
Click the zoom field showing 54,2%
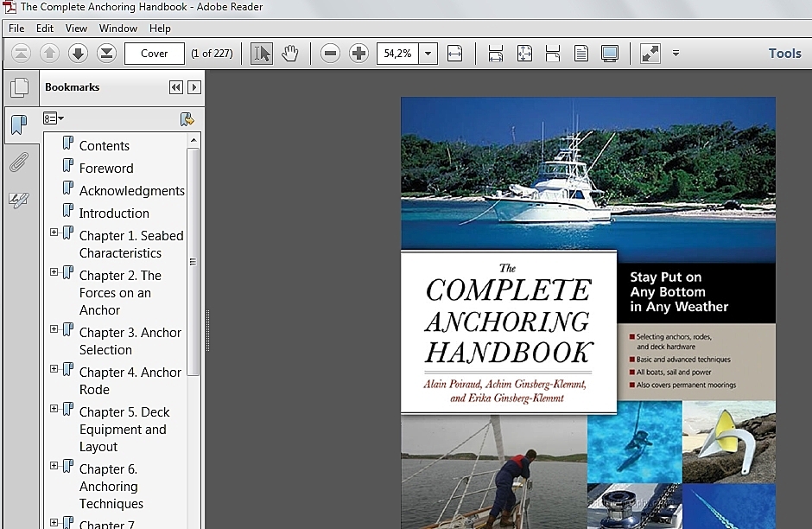click(x=397, y=54)
